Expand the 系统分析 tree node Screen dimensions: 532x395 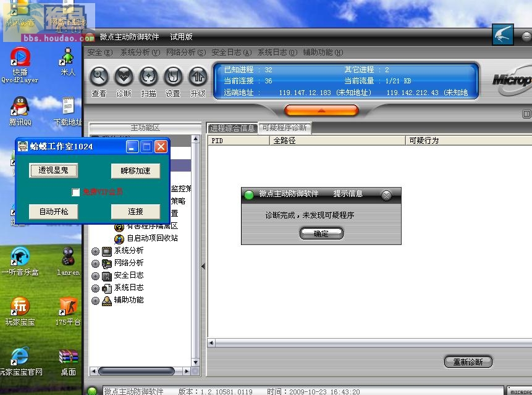click(x=95, y=251)
